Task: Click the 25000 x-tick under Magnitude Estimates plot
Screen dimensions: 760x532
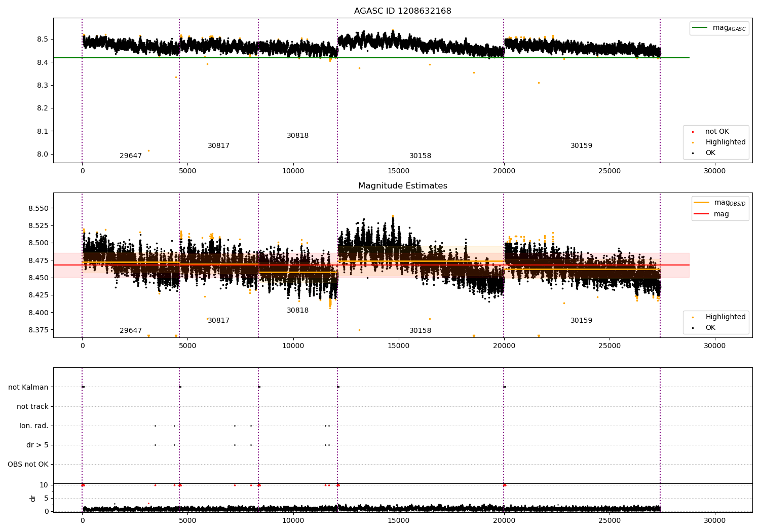Action: 609,346
